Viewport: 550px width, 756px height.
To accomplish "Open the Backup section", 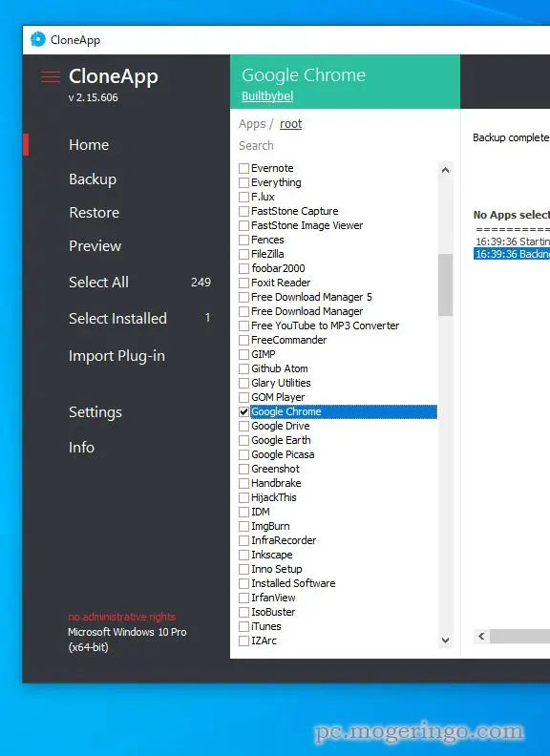I will tap(93, 178).
